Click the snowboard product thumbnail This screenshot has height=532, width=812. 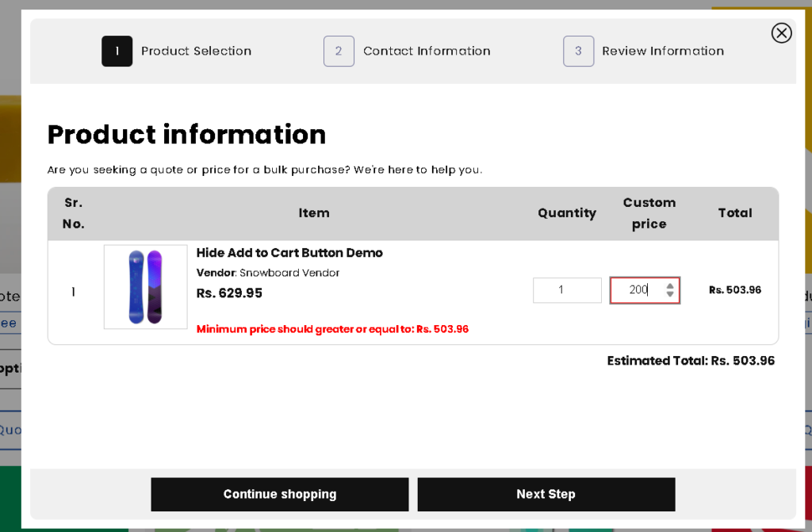click(x=146, y=287)
